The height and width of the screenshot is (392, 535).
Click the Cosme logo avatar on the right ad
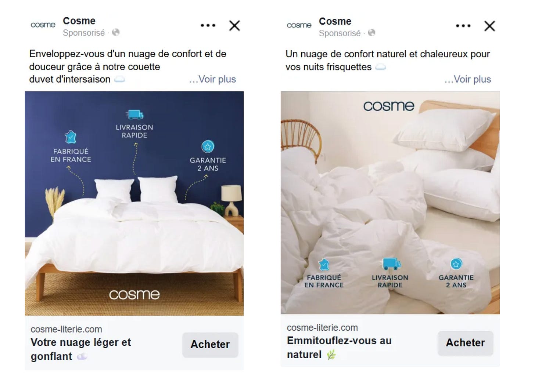point(299,25)
